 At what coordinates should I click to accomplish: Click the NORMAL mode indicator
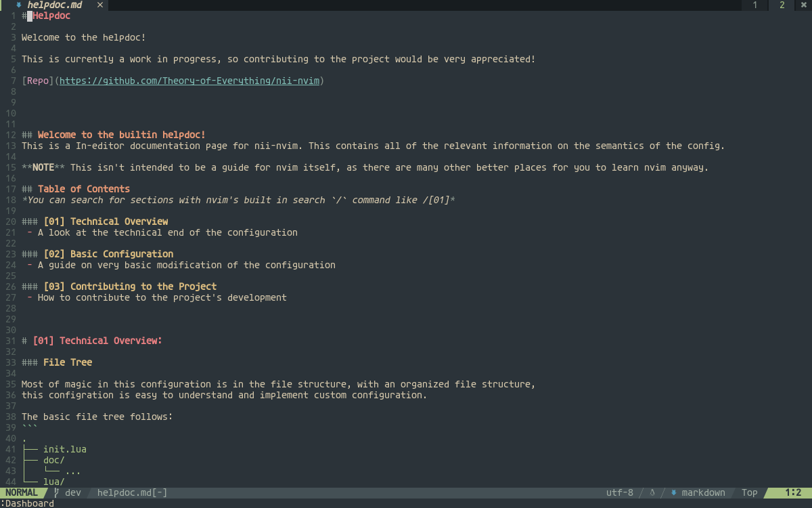click(x=22, y=492)
